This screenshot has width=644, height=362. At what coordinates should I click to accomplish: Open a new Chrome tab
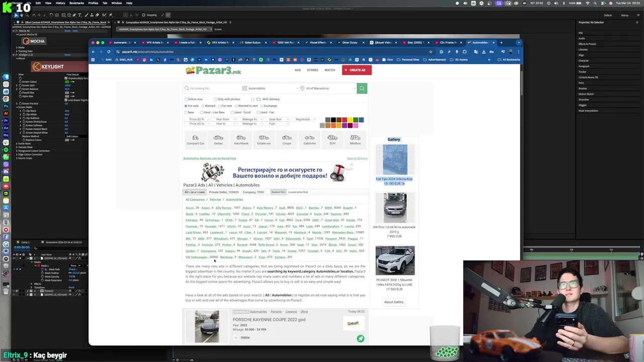[x=501, y=43]
